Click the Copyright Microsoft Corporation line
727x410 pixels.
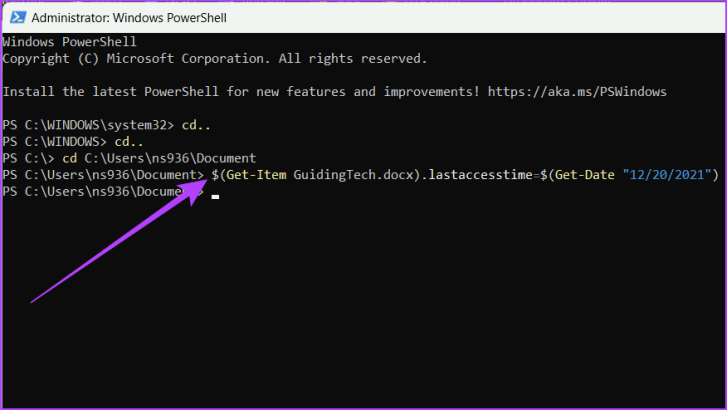pyautogui.click(x=215, y=58)
